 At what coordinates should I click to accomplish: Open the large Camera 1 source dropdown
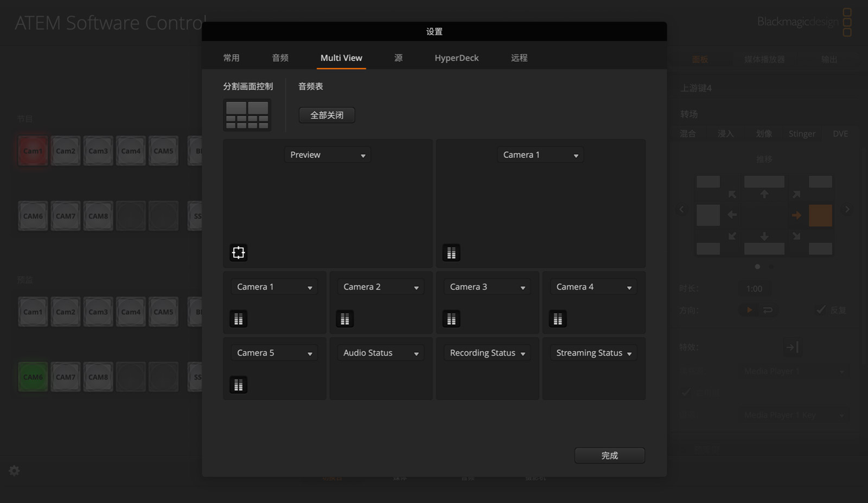click(540, 155)
